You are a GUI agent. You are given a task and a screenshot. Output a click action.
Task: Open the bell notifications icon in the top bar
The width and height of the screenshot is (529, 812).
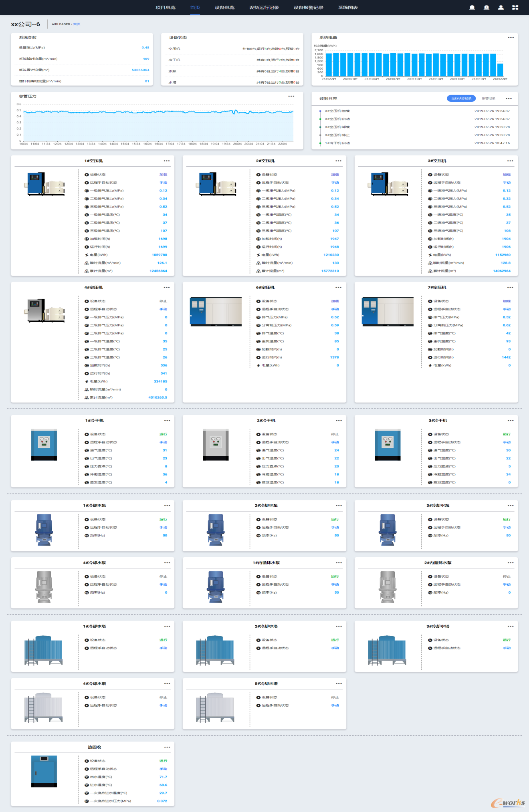click(472, 8)
